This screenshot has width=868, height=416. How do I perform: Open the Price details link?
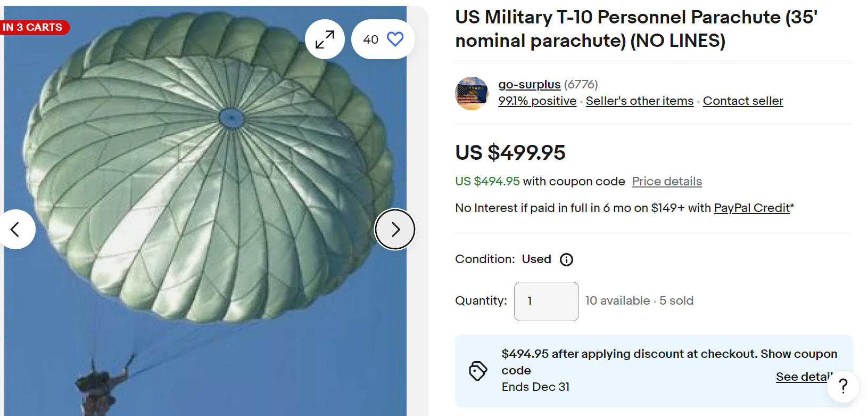click(667, 181)
